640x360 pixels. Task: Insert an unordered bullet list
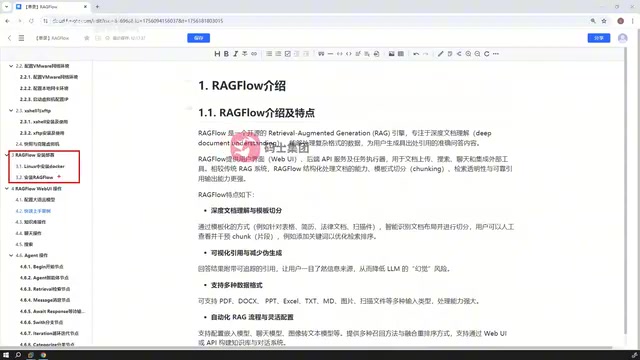pos(269,54)
